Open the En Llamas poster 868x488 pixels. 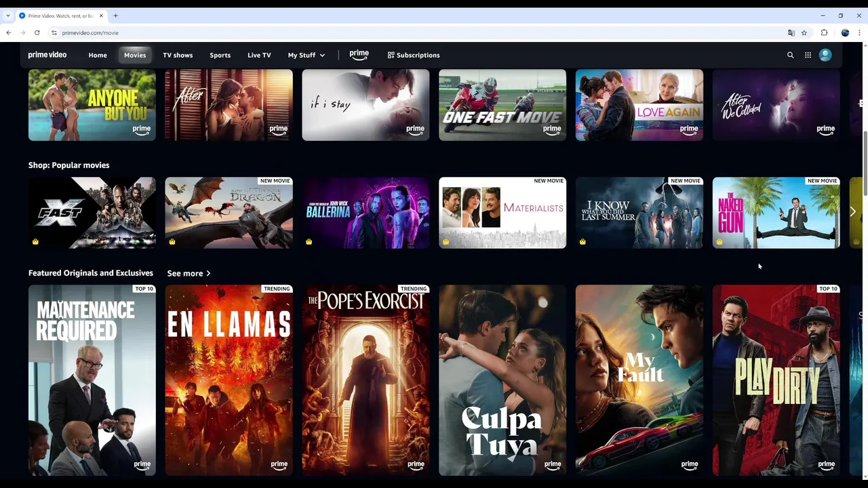[x=229, y=380]
